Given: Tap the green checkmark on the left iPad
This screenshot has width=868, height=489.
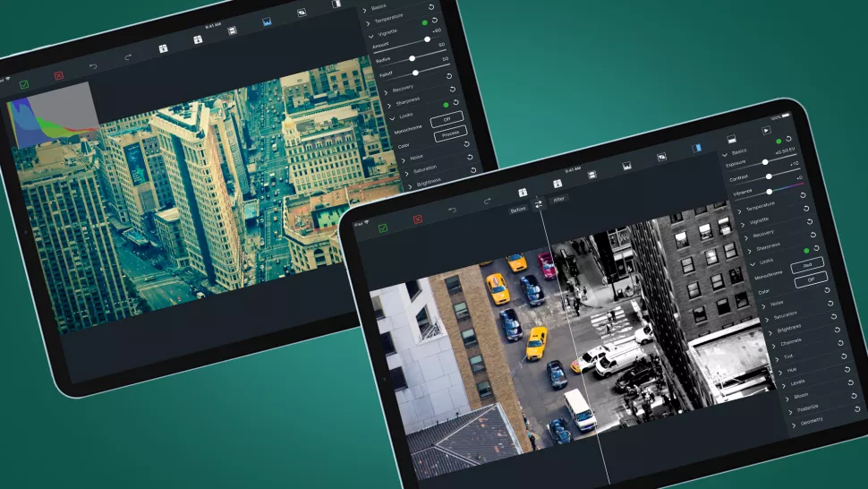Looking at the screenshot, I should coord(24,84).
